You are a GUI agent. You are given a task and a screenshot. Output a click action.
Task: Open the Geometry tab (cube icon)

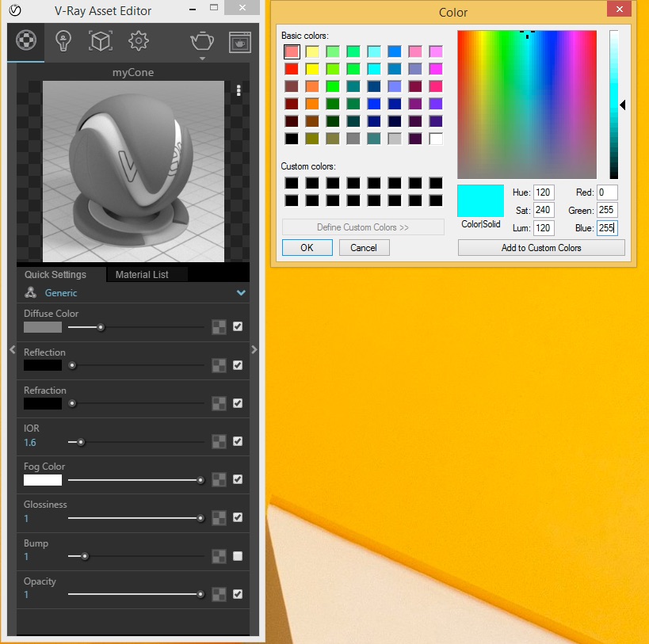click(x=101, y=41)
